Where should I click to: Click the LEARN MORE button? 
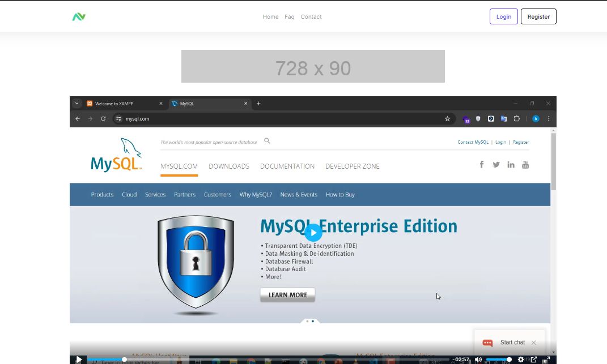tap(287, 295)
